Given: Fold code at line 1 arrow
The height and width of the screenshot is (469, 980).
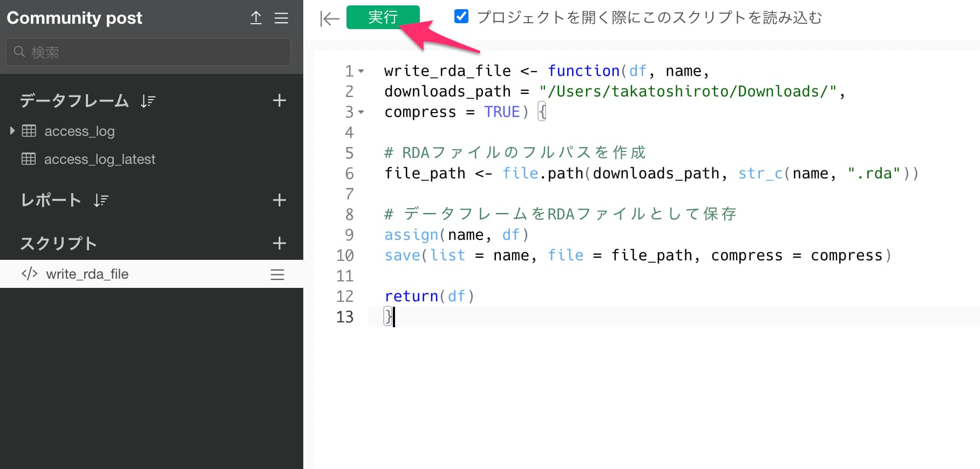Looking at the screenshot, I should tap(361, 71).
